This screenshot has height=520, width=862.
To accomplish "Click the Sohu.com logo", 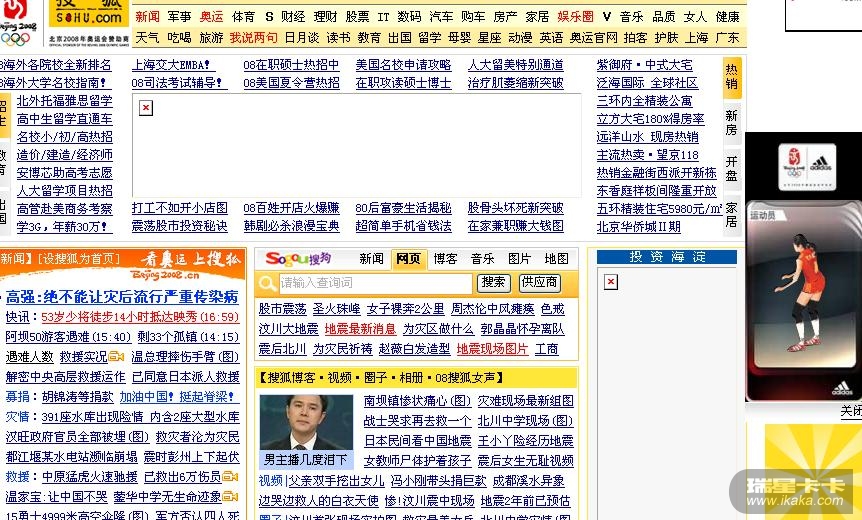I will pos(89,13).
